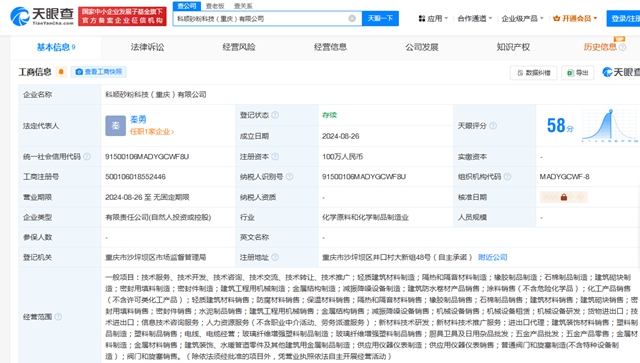Select organization code MADYGCWF-8

564,177
